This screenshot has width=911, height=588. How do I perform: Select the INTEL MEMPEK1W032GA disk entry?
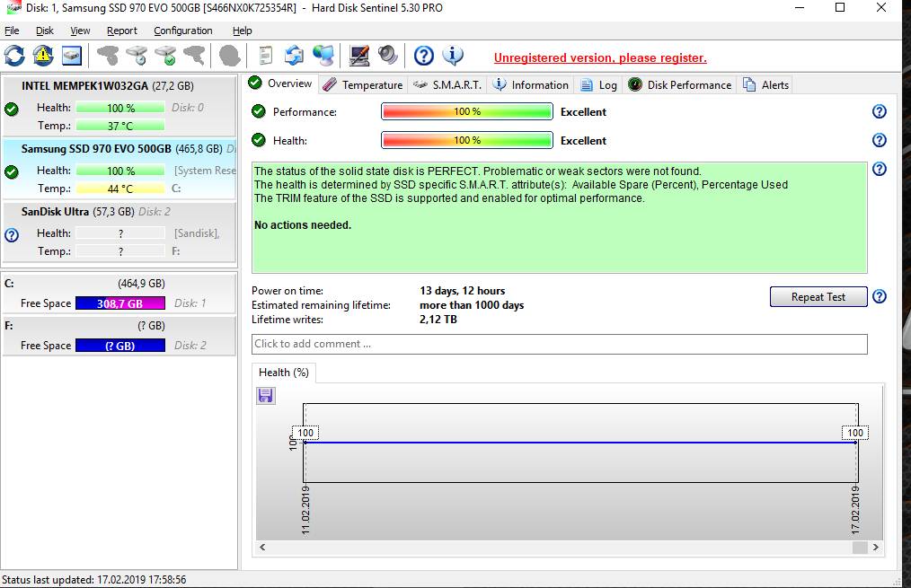point(108,86)
